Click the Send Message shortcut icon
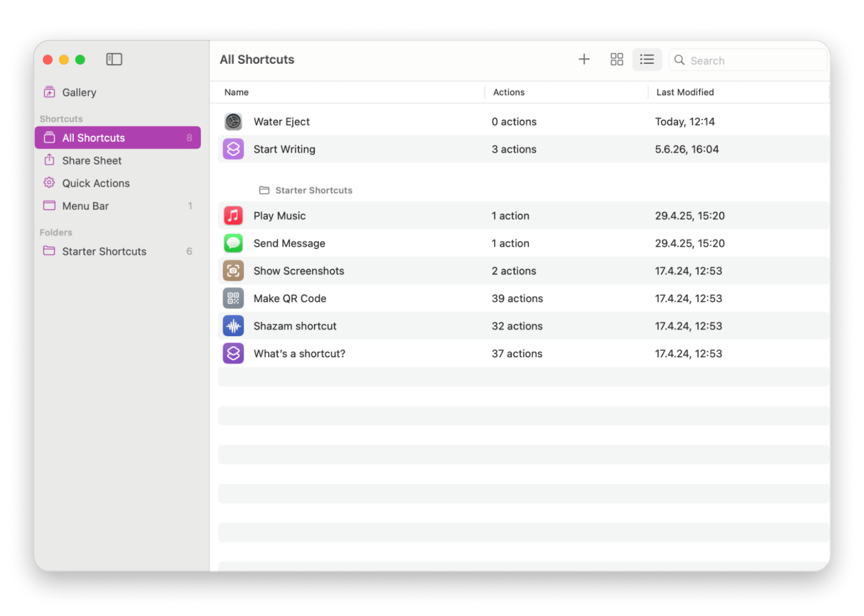The image size is (864, 616). pyautogui.click(x=233, y=243)
